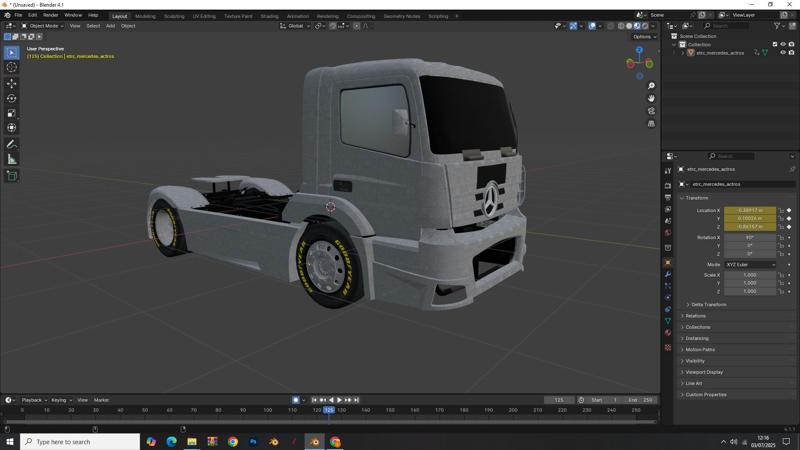Open the Material properties tab
Viewport: 800px width, 450px height.
pos(668,333)
